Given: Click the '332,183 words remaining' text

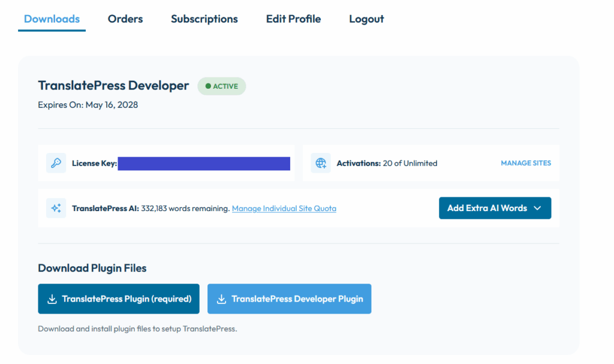Looking at the screenshot, I should (185, 209).
